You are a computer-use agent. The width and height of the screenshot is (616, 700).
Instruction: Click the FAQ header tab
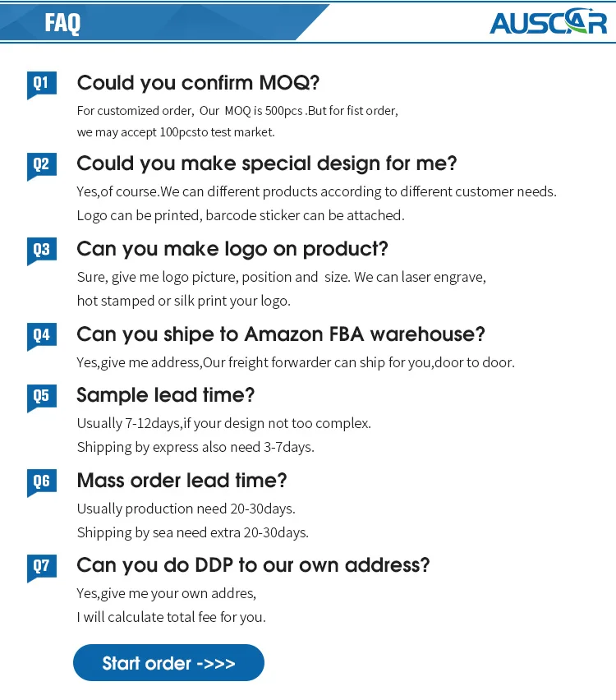tap(63, 22)
